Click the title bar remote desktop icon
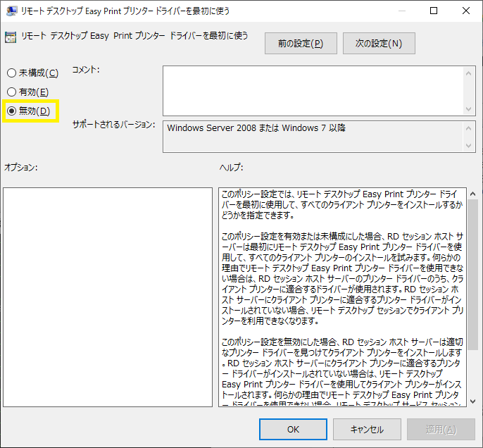Viewport: 483px width, 448px height. pos(11,11)
